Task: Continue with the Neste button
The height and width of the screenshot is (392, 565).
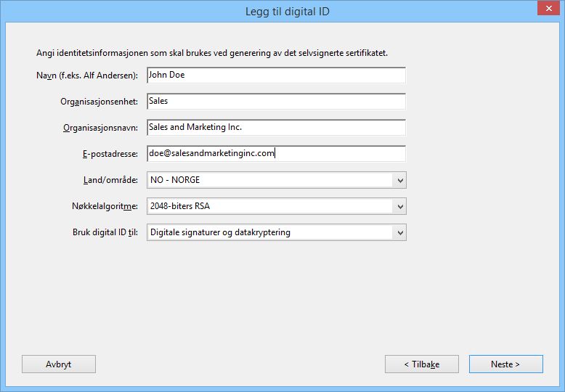Action: (x=506, y=364)
